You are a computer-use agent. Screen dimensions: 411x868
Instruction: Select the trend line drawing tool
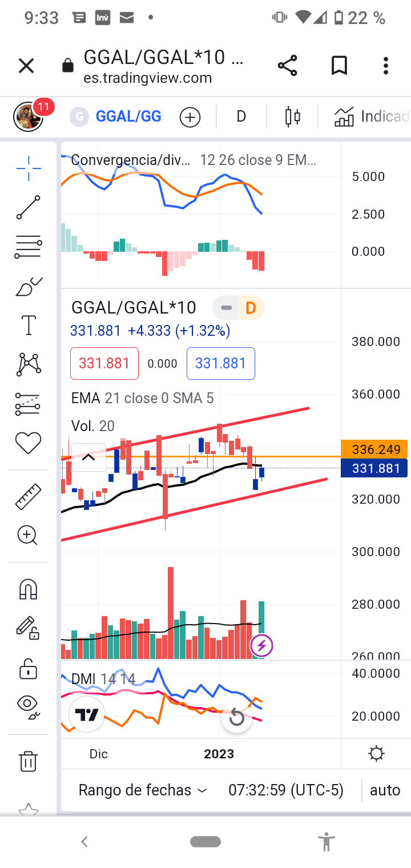pos(29,208)
